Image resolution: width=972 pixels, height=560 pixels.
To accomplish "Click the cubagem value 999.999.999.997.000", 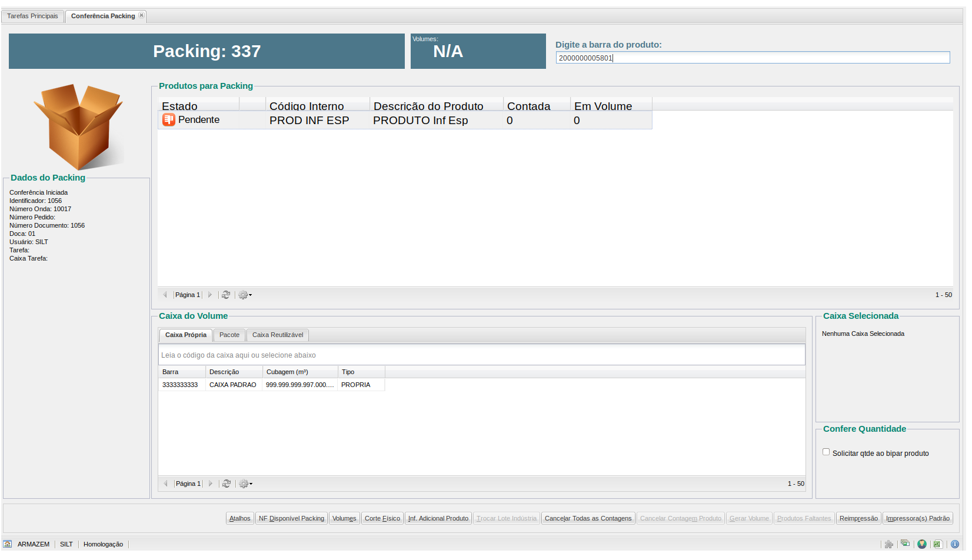I will tap(299, 385).
